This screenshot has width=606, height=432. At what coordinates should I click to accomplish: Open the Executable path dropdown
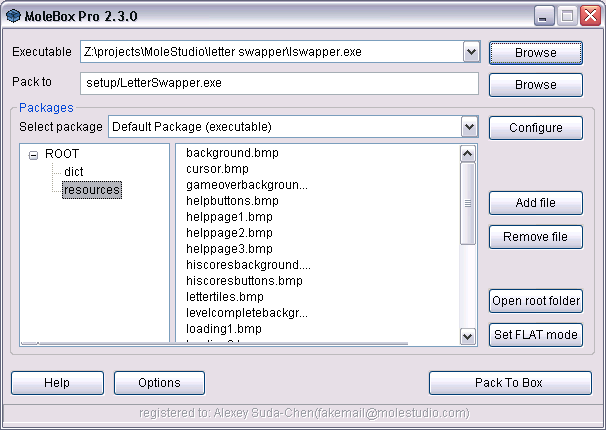click(x=471, y=52)
